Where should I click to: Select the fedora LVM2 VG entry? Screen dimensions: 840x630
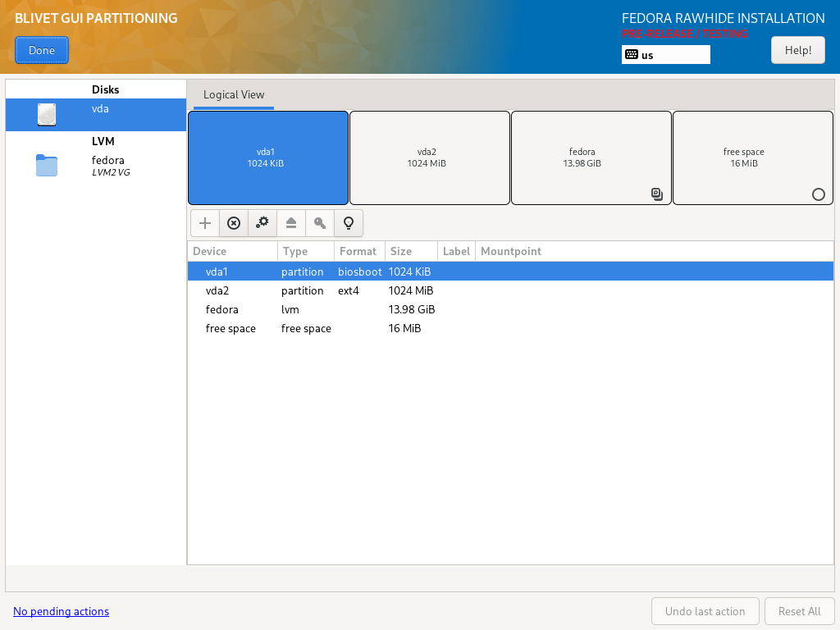(96, 166)
